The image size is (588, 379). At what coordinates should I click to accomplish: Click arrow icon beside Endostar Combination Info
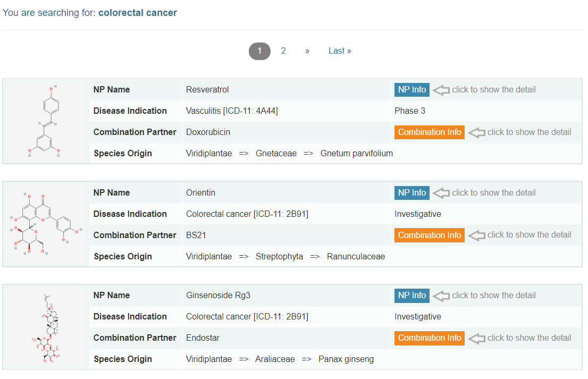click(476, 338)
